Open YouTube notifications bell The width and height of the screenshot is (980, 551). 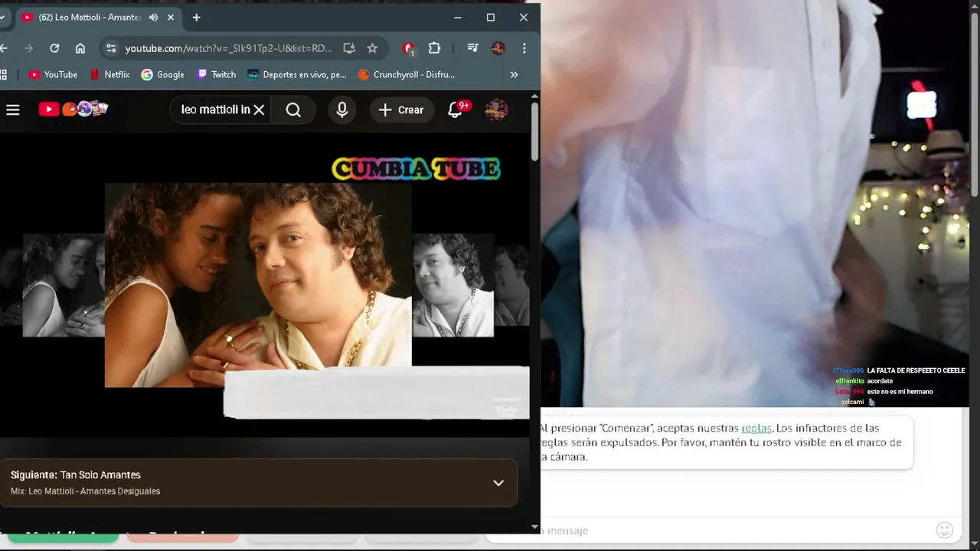click(x=456, y=109)
